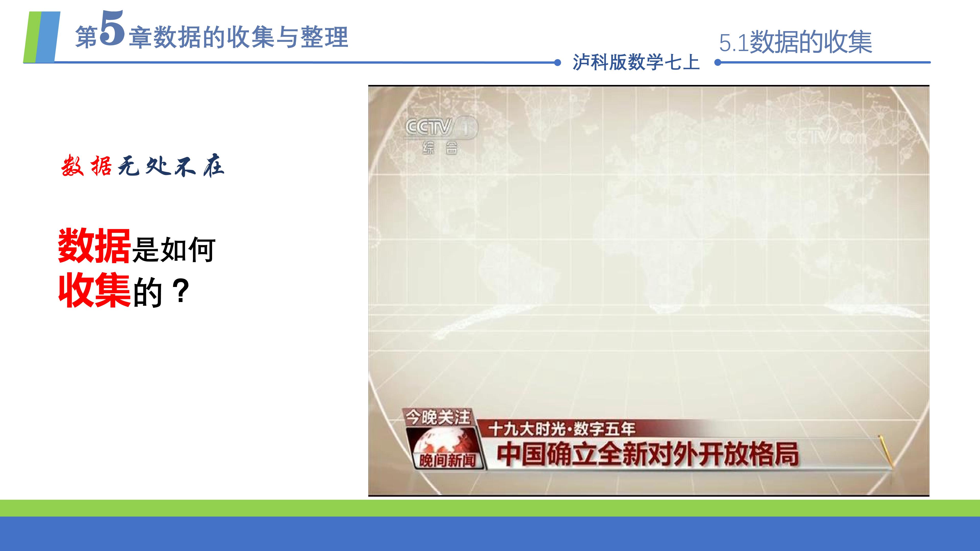
Task: Click the red bold word 数据
Action: 94,246
